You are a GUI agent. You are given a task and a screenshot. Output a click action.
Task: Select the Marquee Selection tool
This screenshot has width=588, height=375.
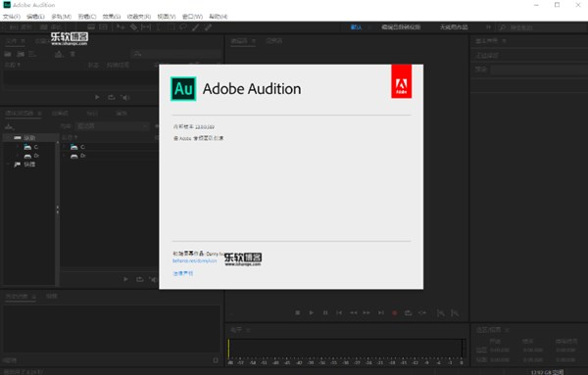point(171,27)
